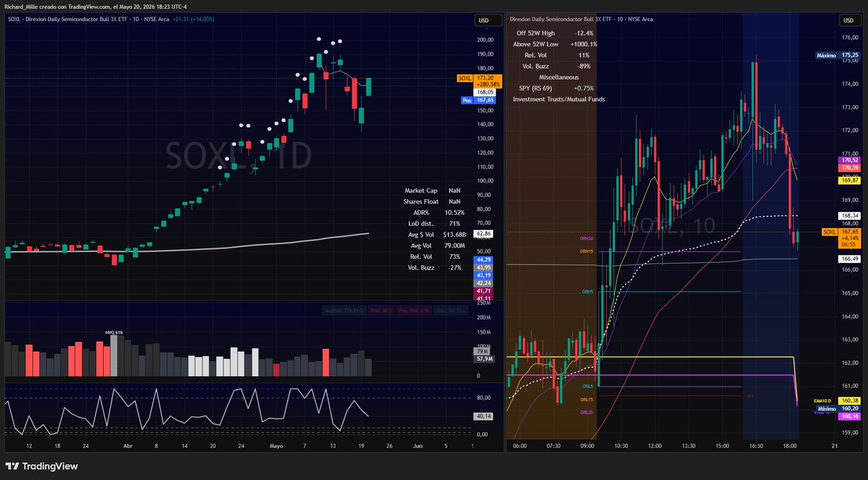Image resolution: width=868 pixels, height=480 pixels.
Task: Click the gray 42,24 price label
Action: [x=483, y=283]
